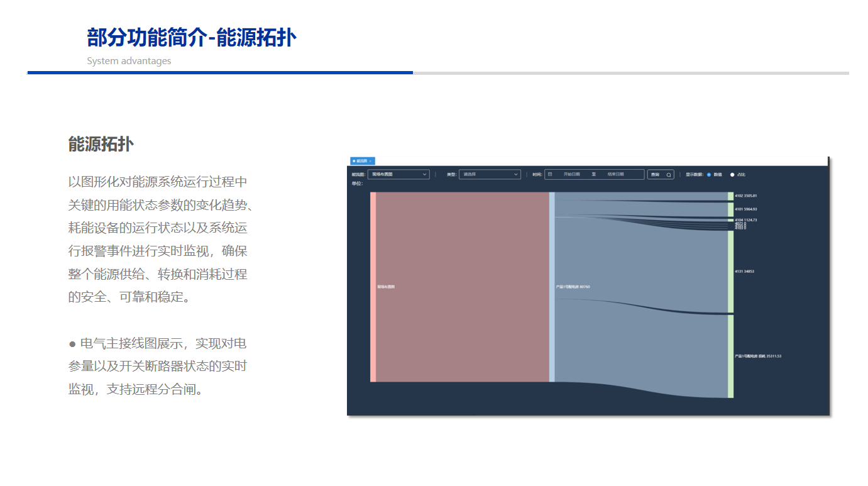
Task: Click the 开始日期 start date field
Action: pyautogui.click(x=571, y=174)
